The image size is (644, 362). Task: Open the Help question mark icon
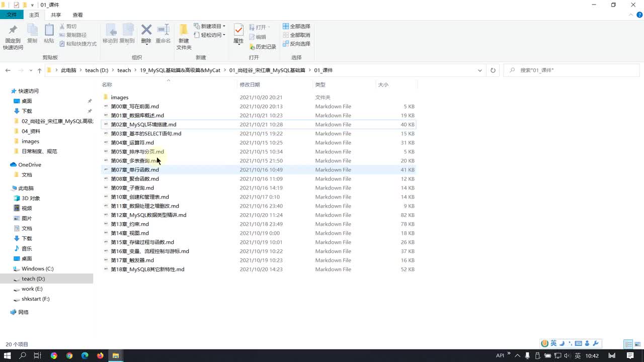pos(639,15)
